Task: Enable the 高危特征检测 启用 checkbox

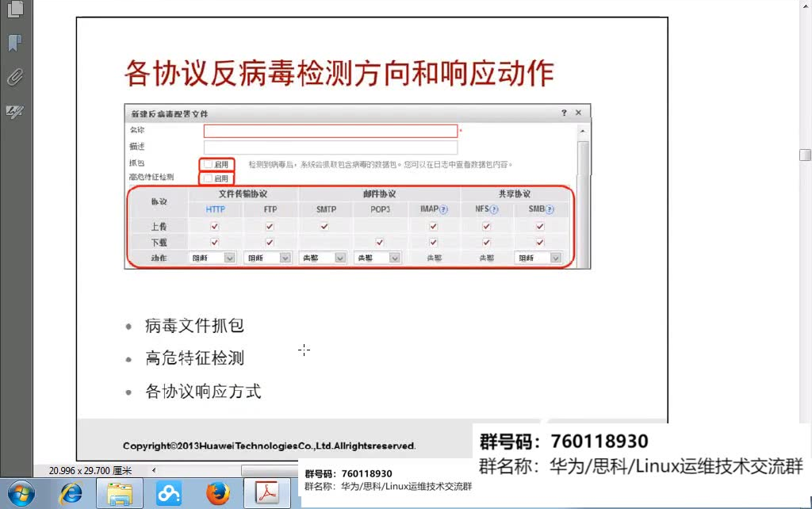Action: pos(207,176)
